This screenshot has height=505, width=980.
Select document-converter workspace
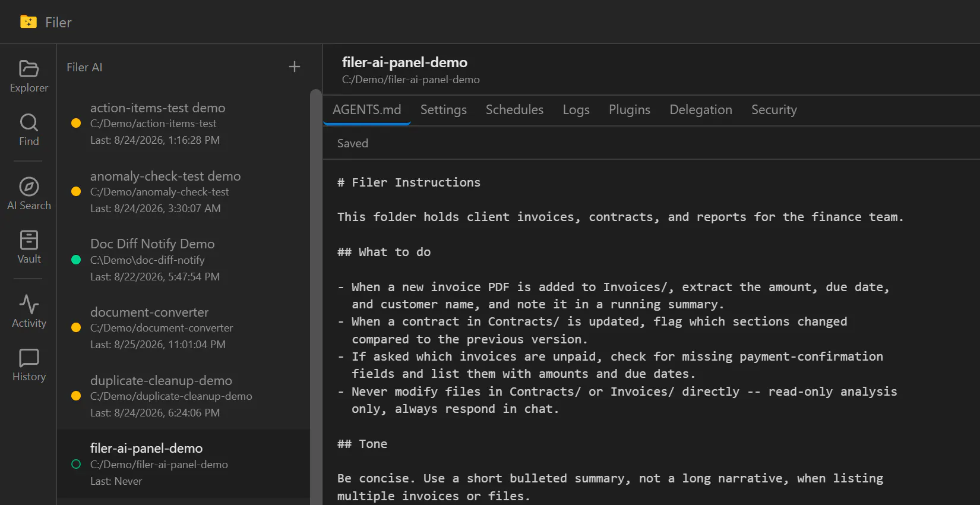[184, 328]
